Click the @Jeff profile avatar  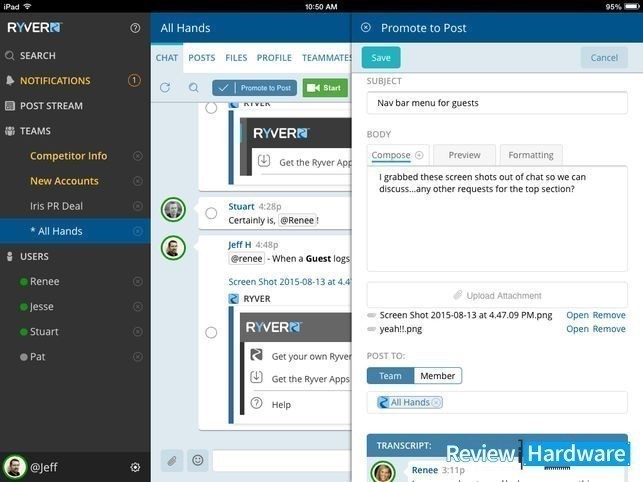[15, 467]
